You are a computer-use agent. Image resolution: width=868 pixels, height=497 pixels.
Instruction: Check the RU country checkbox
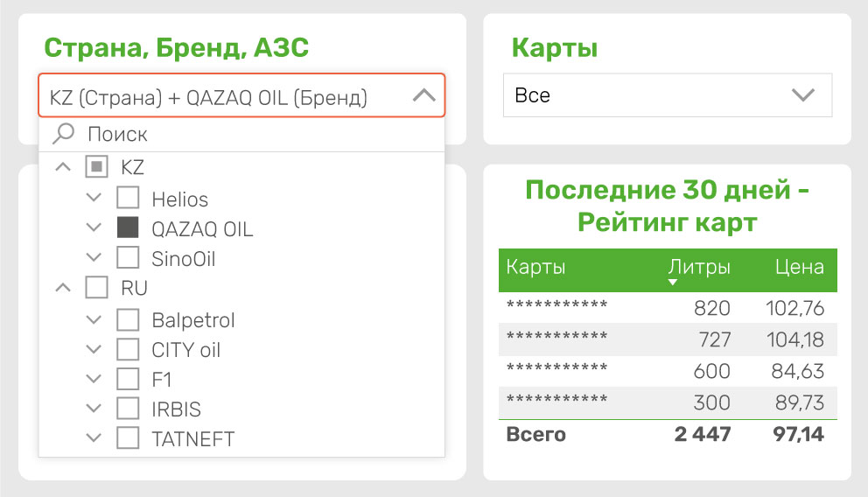pos(96,288)
